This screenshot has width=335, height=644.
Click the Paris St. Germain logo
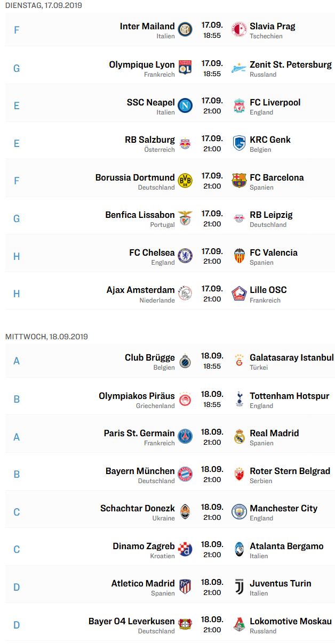coord(185,436)
